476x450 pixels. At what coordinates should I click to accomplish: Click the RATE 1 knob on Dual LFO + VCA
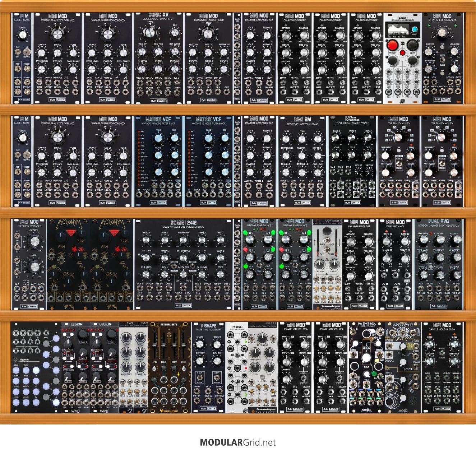[x=387, y=241]
